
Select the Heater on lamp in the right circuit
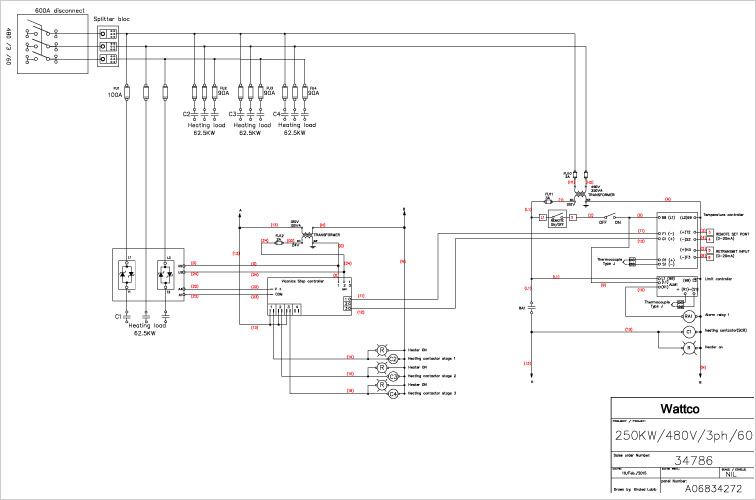[687, 346]
